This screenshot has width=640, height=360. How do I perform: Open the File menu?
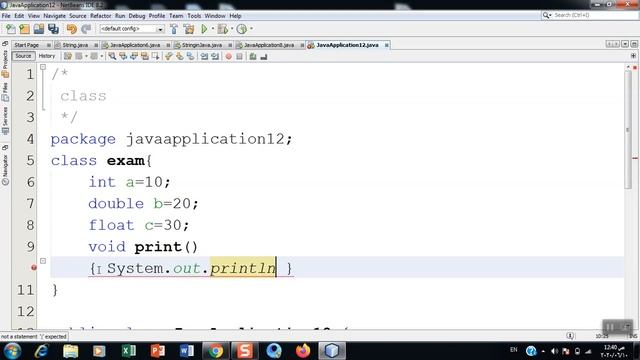click(6, 16)
